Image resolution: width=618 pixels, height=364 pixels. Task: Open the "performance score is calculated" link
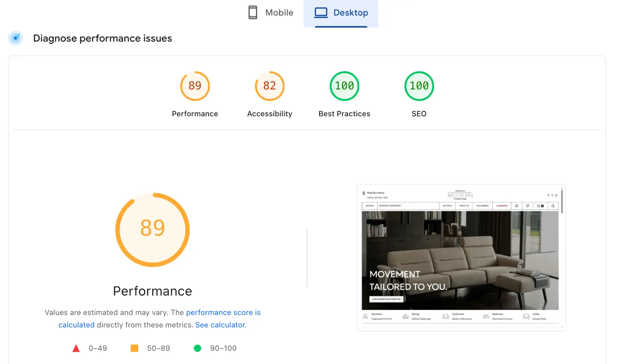[x=223, y=313]
